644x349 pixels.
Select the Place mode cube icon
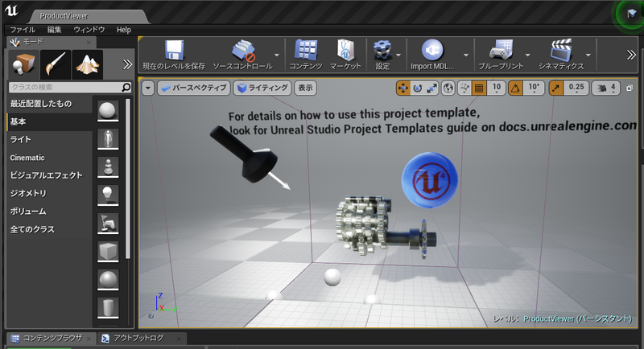coord(24,64)
